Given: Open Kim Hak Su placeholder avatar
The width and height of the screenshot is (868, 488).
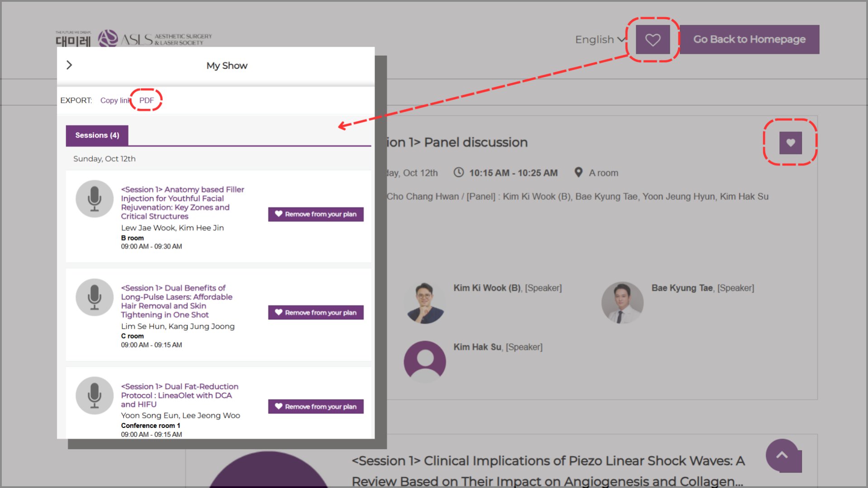Looking at the screenshot, I should coord(425,362).
